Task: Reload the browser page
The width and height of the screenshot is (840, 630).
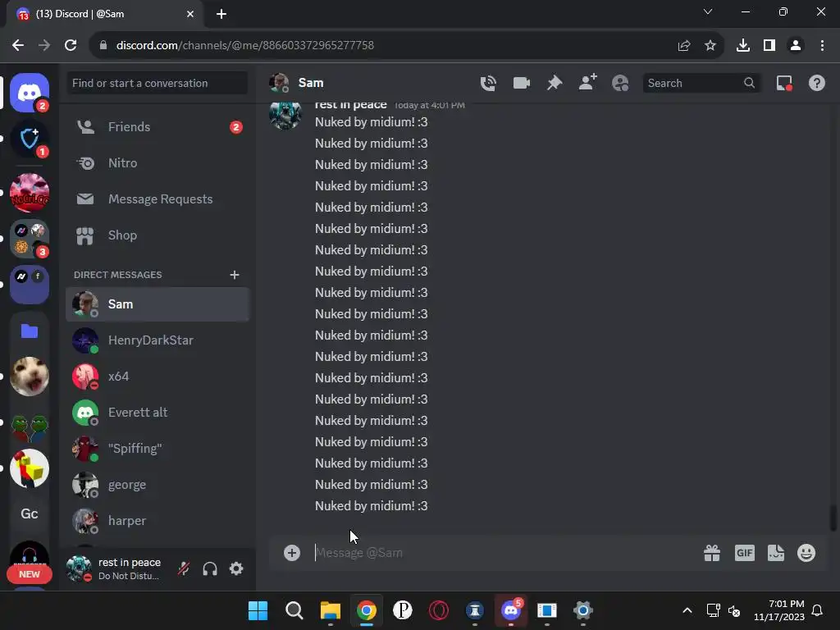Action: tap(71, 45)
